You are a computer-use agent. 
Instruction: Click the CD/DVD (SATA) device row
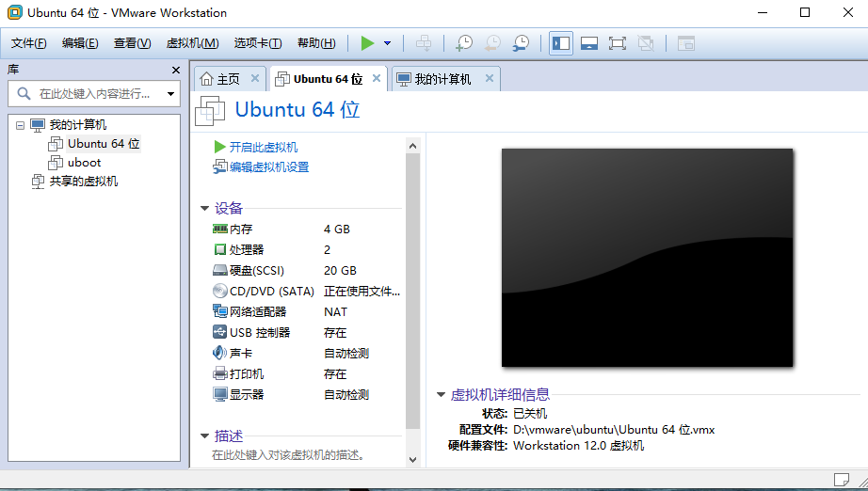point(306,292)
